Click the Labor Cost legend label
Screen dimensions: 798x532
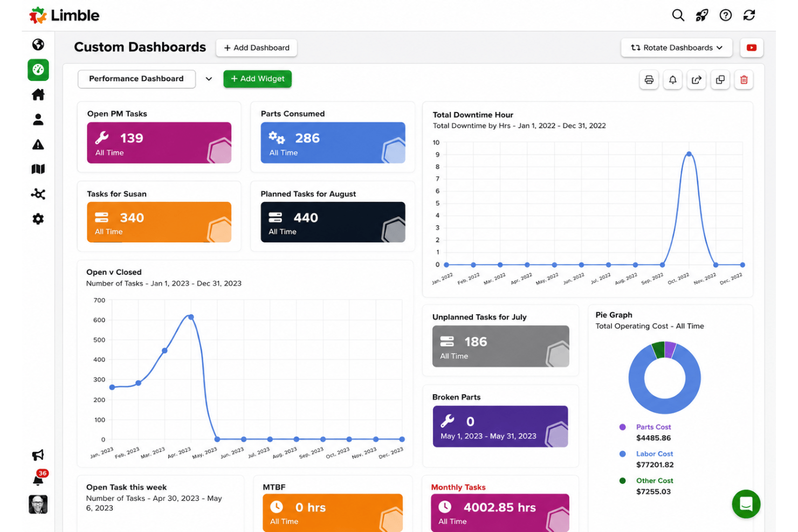point(654,454)
